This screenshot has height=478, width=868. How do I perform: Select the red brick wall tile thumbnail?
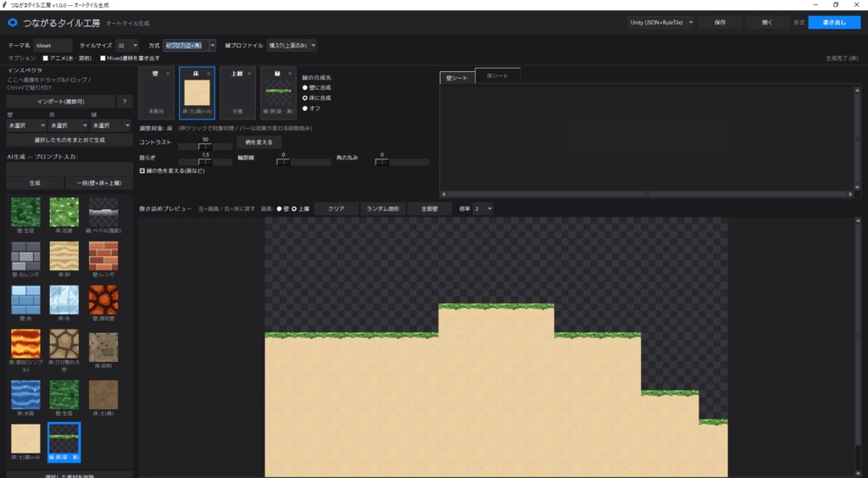pos(103,256)
